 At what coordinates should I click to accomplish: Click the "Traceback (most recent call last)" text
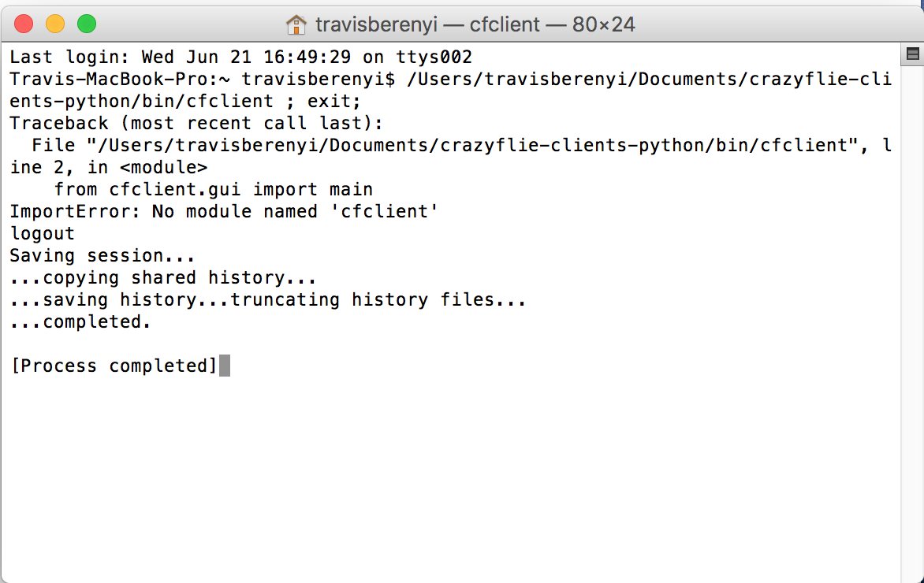click(x=196, y=124)
